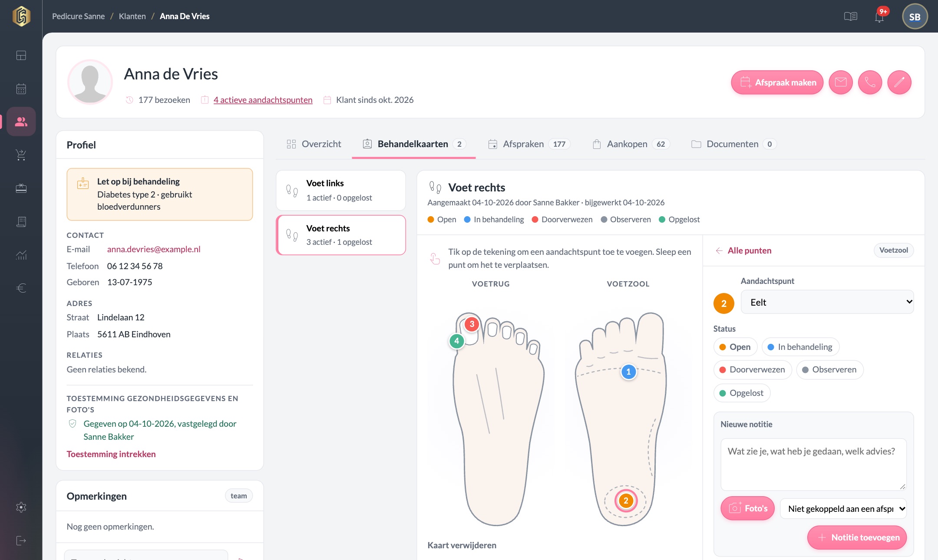Switch to the Afspraken tab
Image resolution: width=938 pixels, height=560 pixels.
(529, 144)
